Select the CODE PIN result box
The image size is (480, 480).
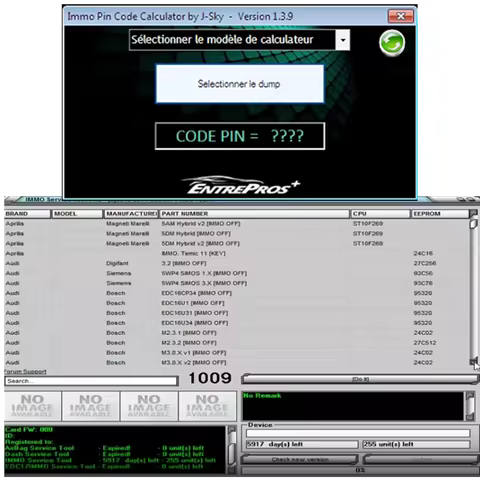pyautogui.click(x=240, y=136)
